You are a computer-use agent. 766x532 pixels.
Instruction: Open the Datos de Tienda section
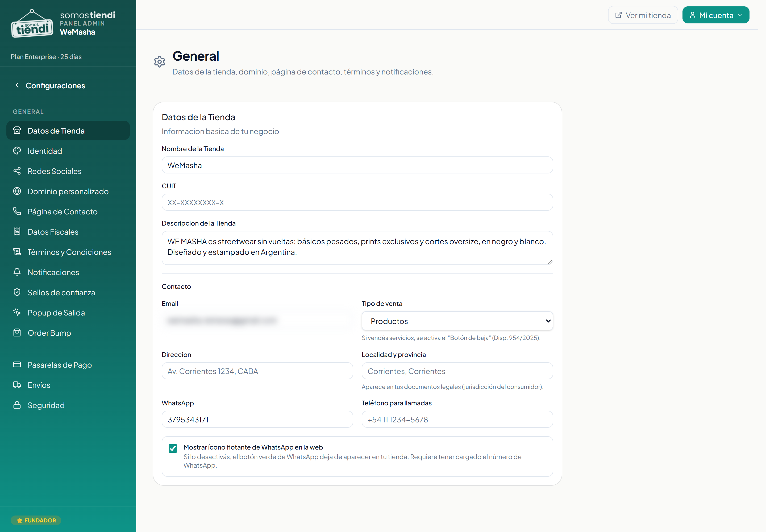[x=68, y=130]
